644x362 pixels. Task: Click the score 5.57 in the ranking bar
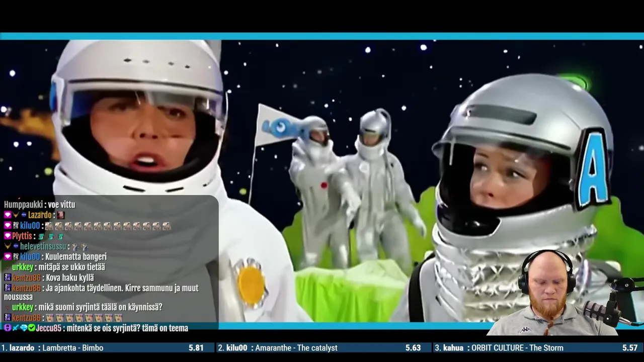(x=630, y=348)
